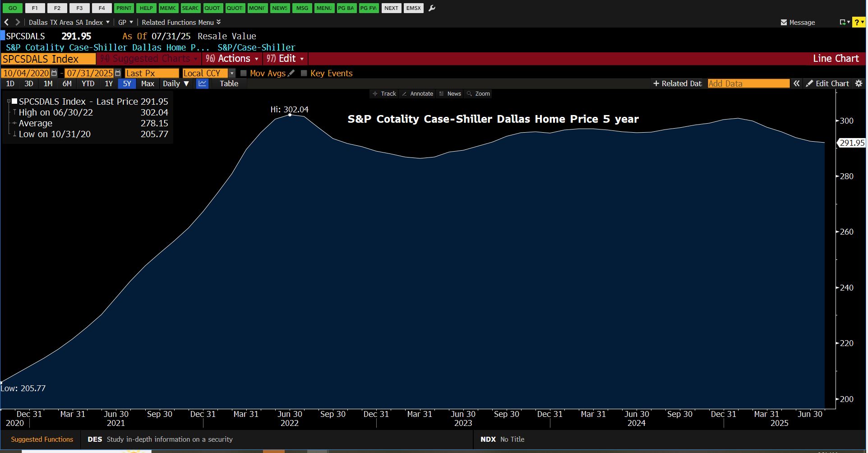Navigate back with the left arrow
This screenshot has width=868, height=453.
tap(6, 22)
